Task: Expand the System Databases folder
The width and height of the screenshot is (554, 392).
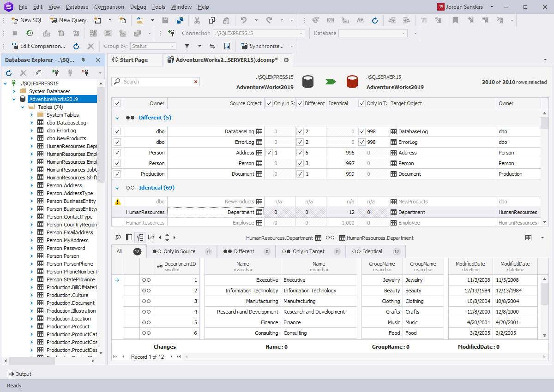Action: (14, 91)
